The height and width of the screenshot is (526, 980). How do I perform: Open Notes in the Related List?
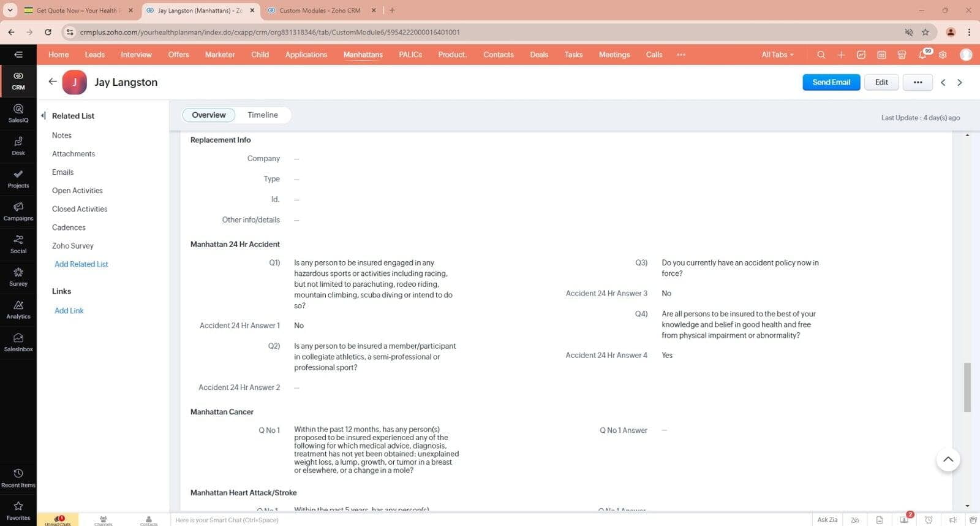point(62,135)
